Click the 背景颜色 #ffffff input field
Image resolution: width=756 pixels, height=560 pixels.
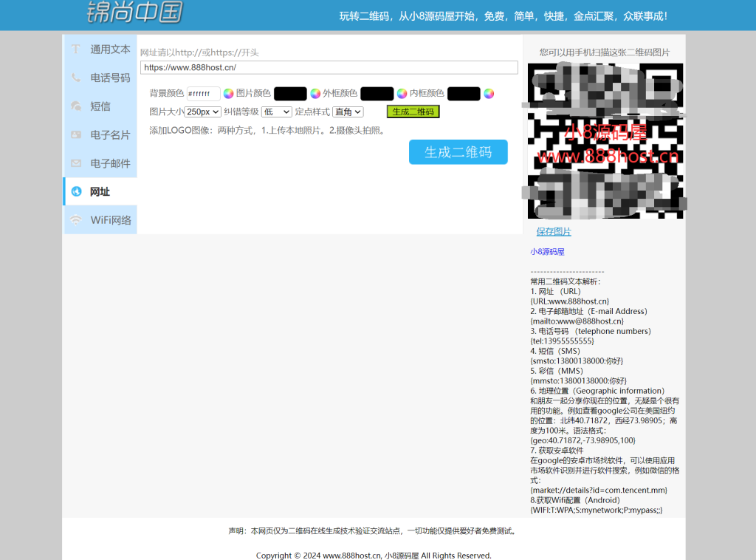click(x=204, y=94)
